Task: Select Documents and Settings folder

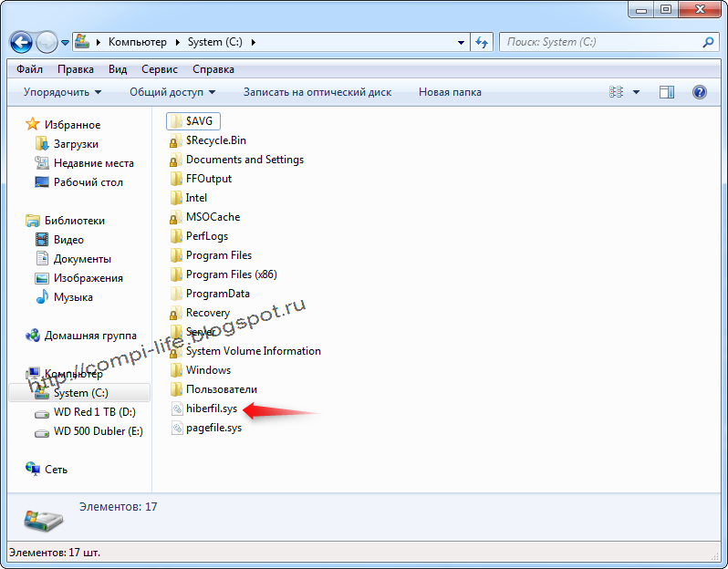Action: point(244,160)
